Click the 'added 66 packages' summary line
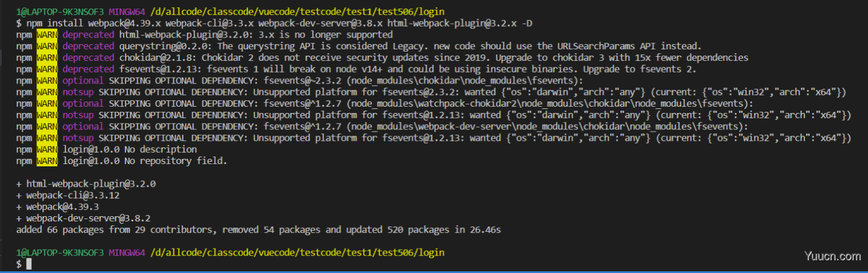The image size is (868, 273). pos(258,230)
